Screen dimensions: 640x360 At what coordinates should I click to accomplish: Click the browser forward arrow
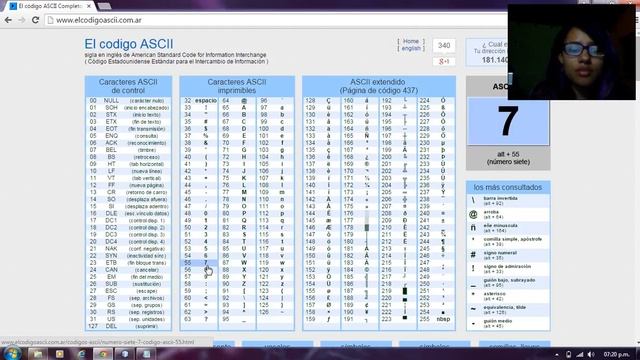pos(22,20)
